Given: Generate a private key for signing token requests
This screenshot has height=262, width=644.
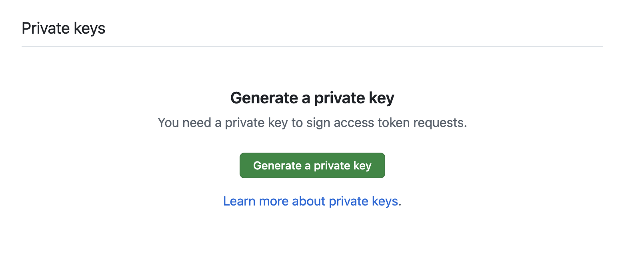Looking at the screenshot, I should pyautogui.click(x=312, y=165).
